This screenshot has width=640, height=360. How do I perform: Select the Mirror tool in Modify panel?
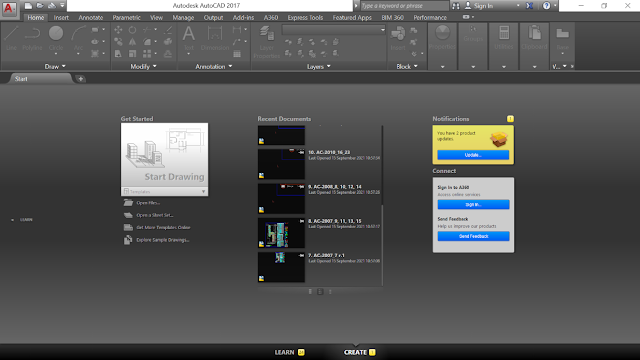132,42
